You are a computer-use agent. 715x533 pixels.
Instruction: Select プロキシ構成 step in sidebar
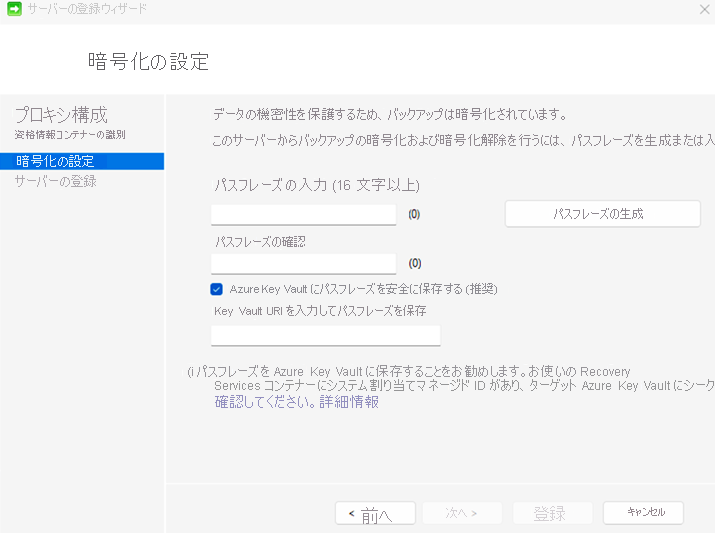[x=61, y=114]
